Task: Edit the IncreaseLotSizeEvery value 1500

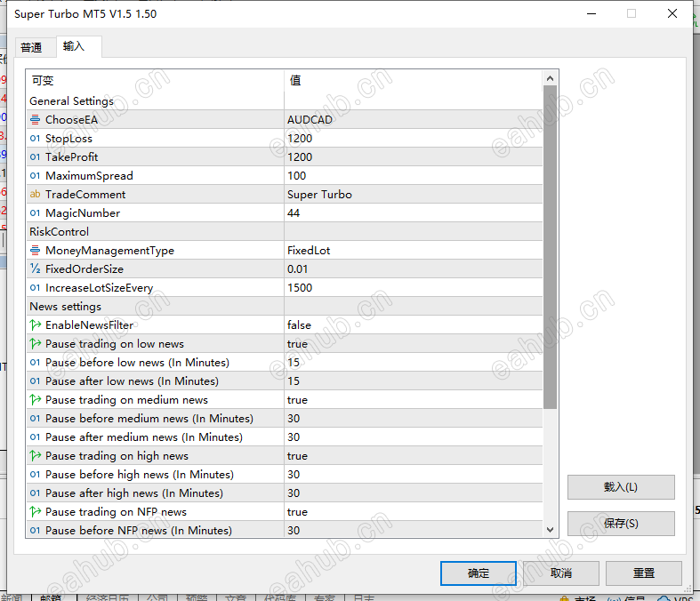Action: 414,288
